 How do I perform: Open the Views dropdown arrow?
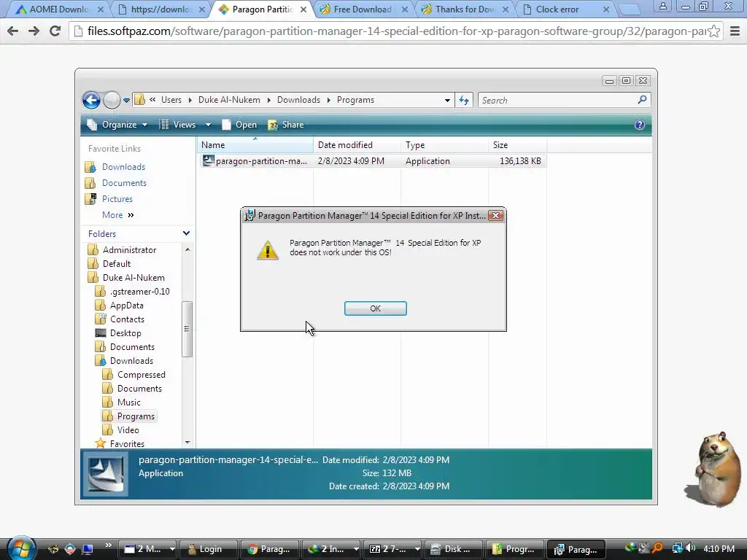click(x=208, y=125)
